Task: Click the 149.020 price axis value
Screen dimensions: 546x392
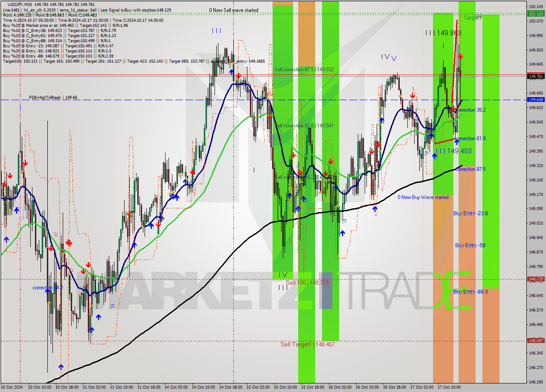Action: 536,223
